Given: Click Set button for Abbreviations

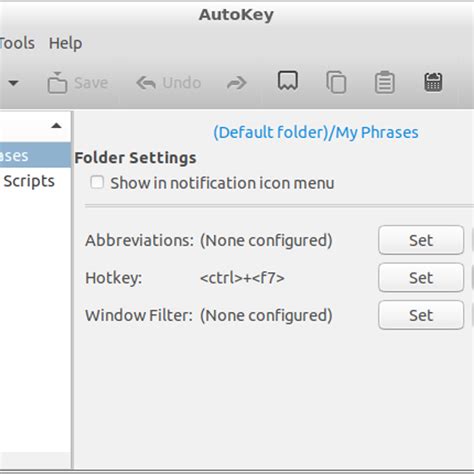Looking at the screenshot, I should pos(421,240).
